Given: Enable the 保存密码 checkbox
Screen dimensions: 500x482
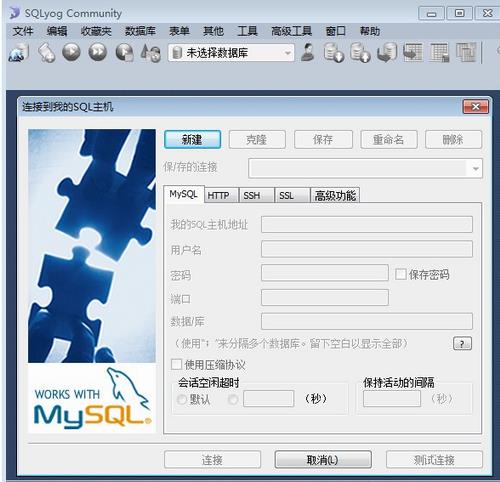Looking at the screenshot, I should (x=400, y=275).
